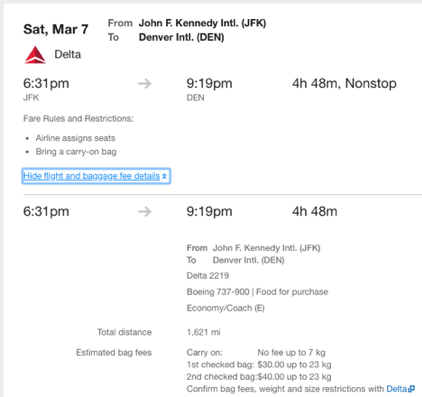Select the Sat, Mar 7 date heading

(x=56, y=29)
